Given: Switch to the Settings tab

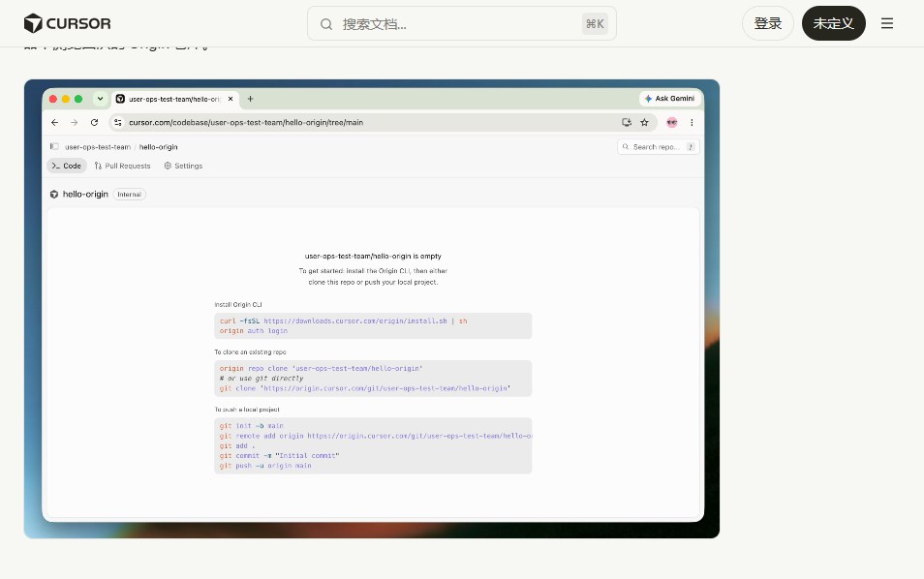Looking at the screenshot, I should [x=183, y=167].
